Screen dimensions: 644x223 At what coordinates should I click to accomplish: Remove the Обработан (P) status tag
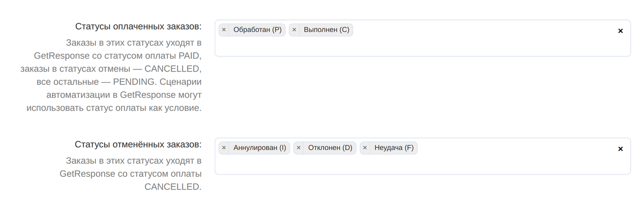click(x=224, y=30)
